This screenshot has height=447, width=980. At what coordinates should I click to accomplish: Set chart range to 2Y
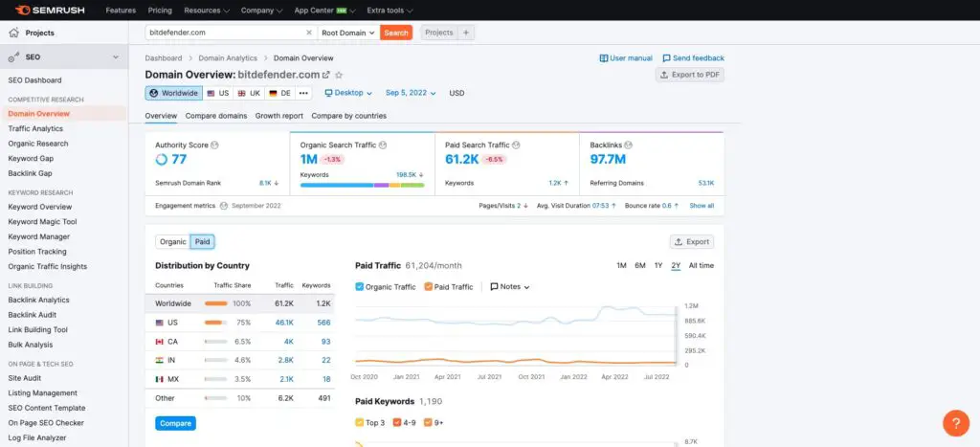pyautogui.click(x=676, y=266)
